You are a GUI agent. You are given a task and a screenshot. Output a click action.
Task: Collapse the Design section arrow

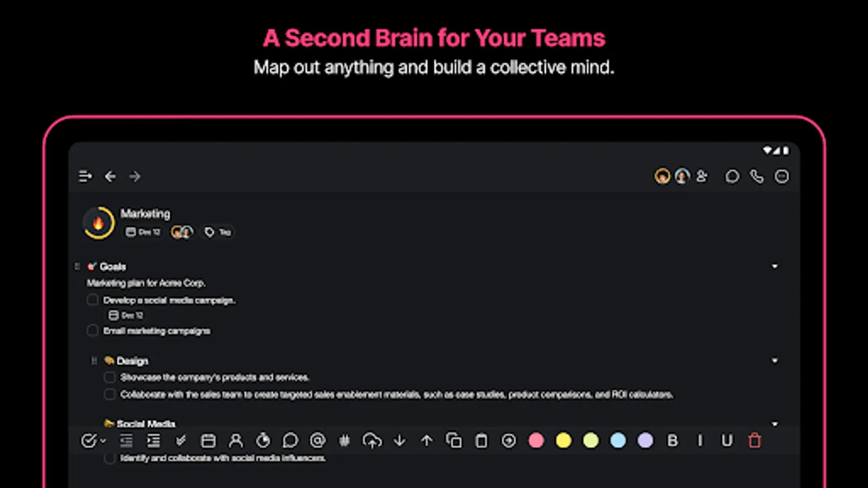tap(775, 361)
